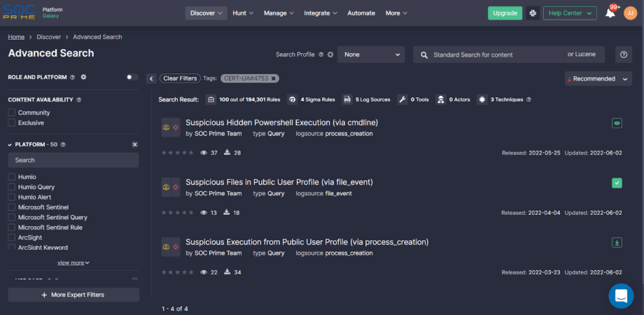Check the Microsoft Sentinel checkbox
The width and height of the screenshot is (644, 315).
coord(11,207)
